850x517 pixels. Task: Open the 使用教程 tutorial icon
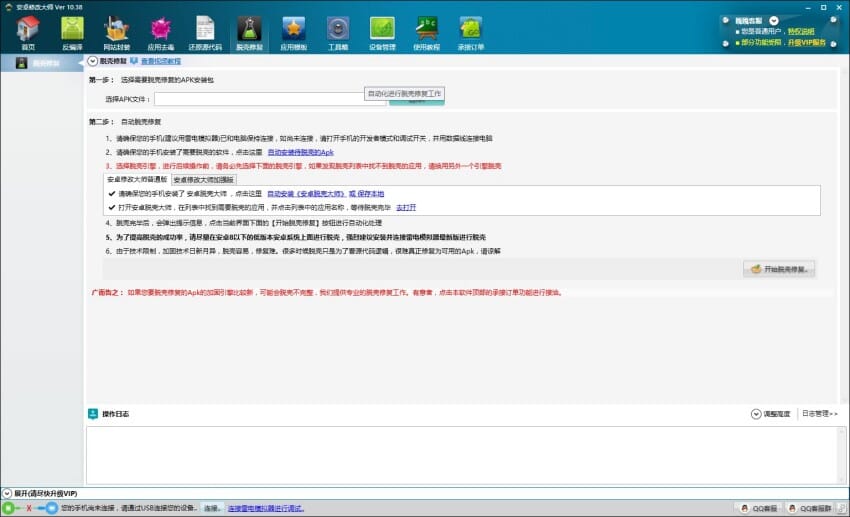point(426,32)
